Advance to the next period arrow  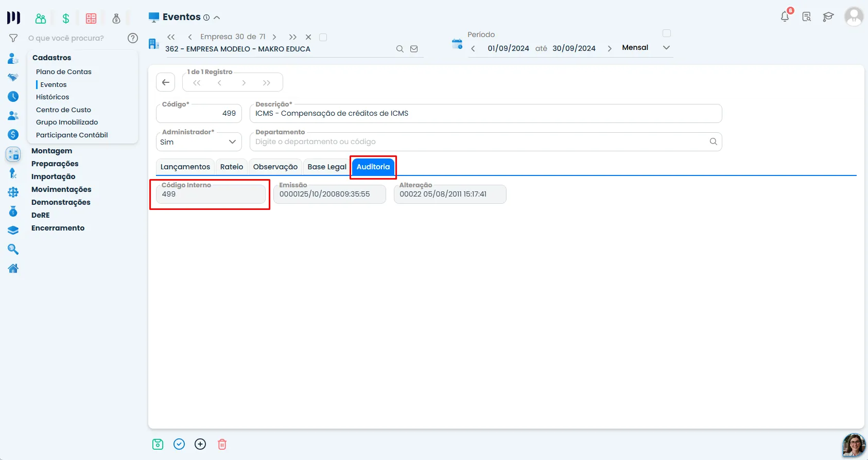pos(610,48)
